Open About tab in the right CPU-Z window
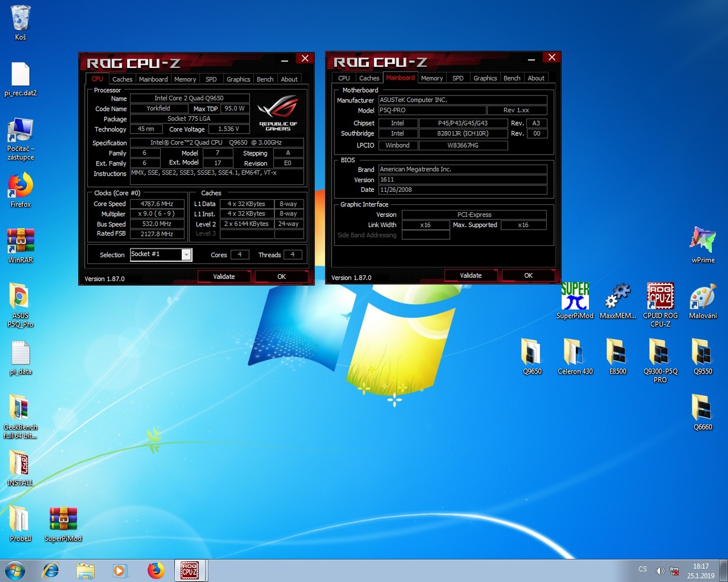 point(536,78)
